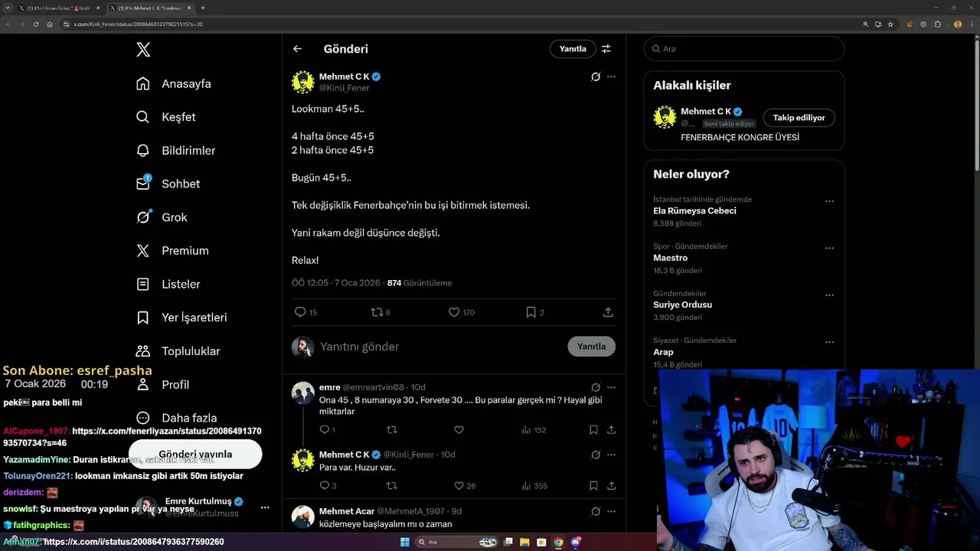The height and width of the screenshot is (551, 980).
Task: Like emre's reply
Action: tap(459, 430)
